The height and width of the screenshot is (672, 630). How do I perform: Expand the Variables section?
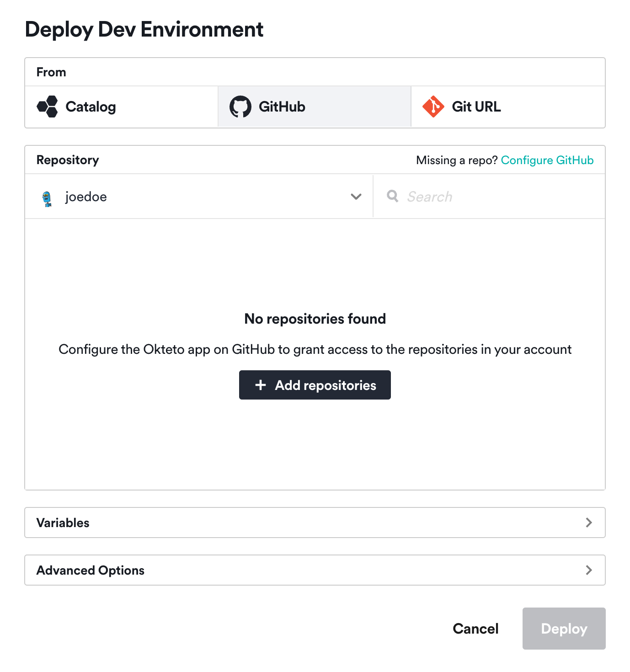(315, 523)
